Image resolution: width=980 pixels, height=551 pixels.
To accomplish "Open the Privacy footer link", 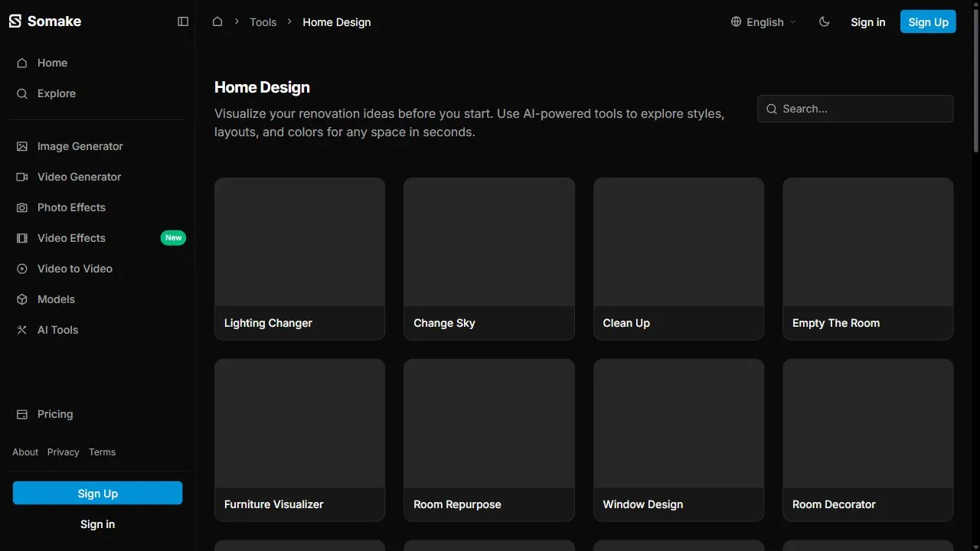I will tap(64, 452).
